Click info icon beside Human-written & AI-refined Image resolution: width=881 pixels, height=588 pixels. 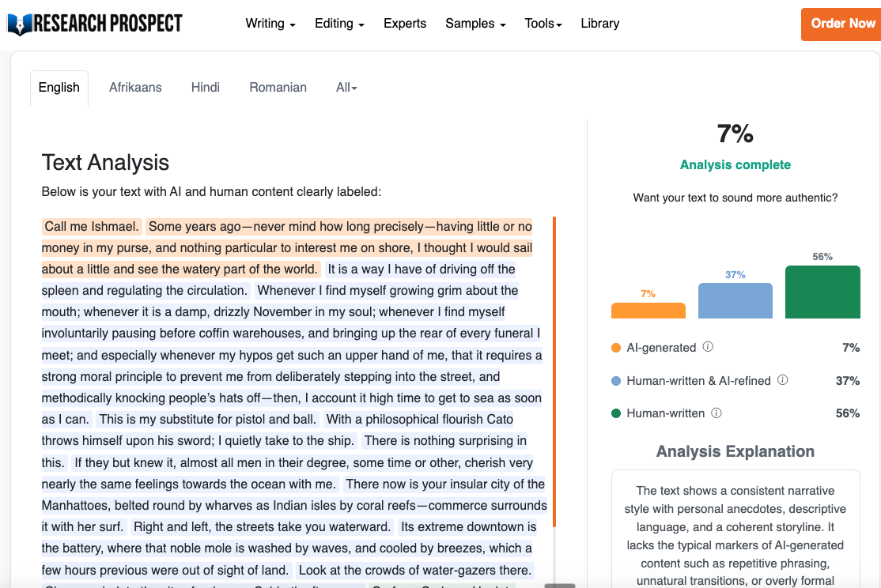[783, 380]
